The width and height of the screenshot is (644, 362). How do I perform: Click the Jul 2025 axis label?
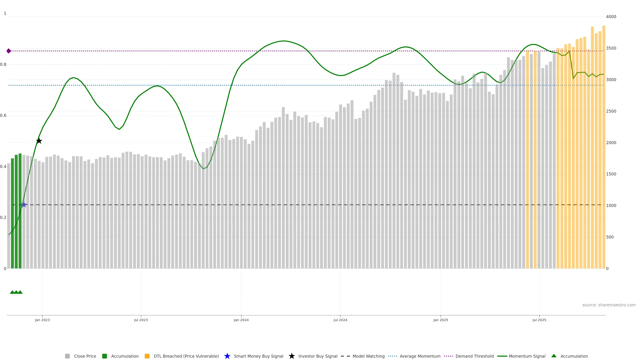539,320
